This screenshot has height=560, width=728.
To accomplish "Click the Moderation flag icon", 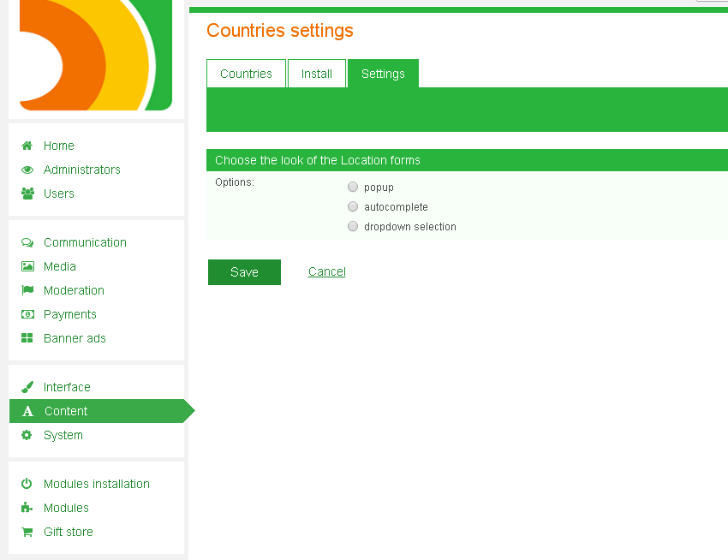I will point(27,290).
